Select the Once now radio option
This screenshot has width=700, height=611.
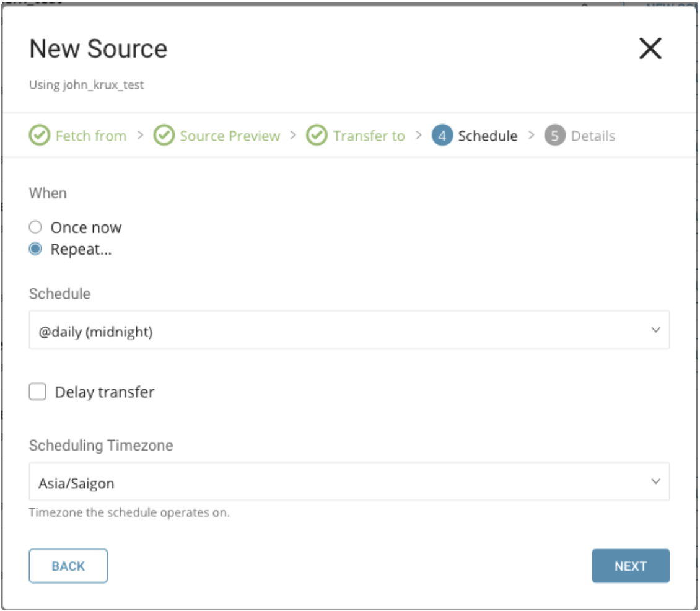[x=36, y=227]
